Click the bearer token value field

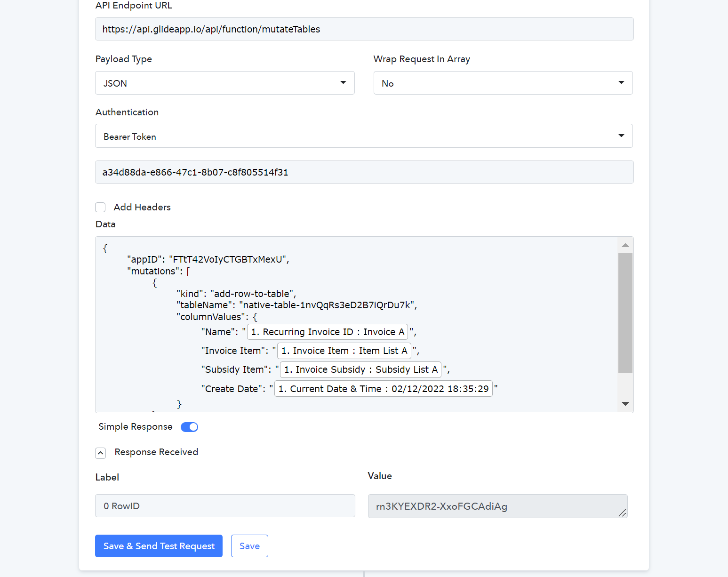coord(364,172)
